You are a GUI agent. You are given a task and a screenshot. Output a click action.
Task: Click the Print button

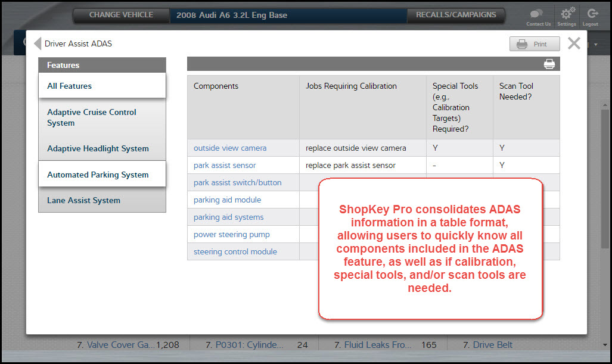535,44
